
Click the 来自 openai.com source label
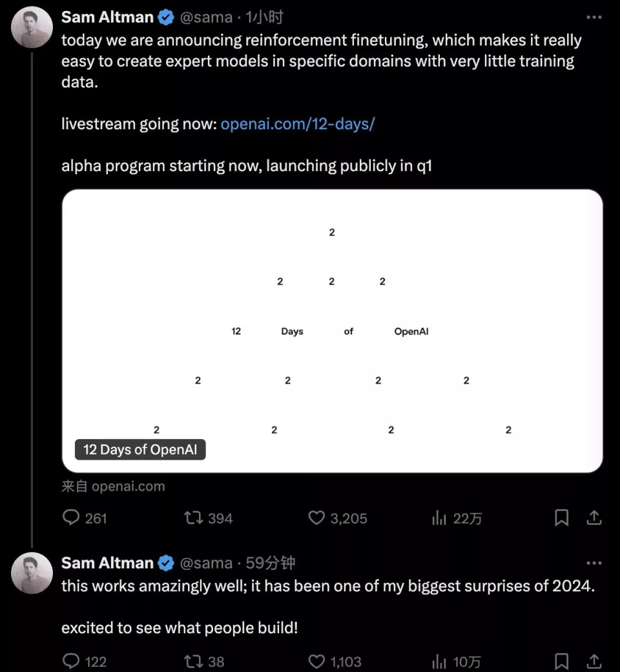tap(113, 486)
